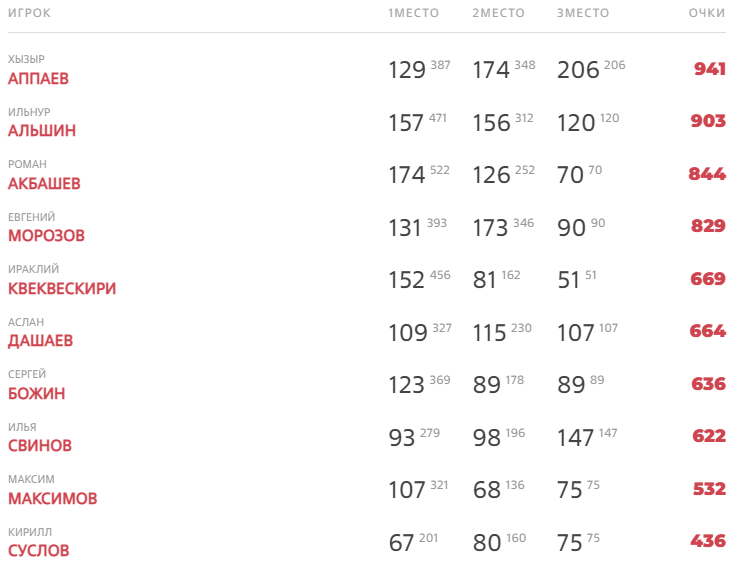Open player Аппаев profile link
The image size is (734, 566).
(38, 79)
